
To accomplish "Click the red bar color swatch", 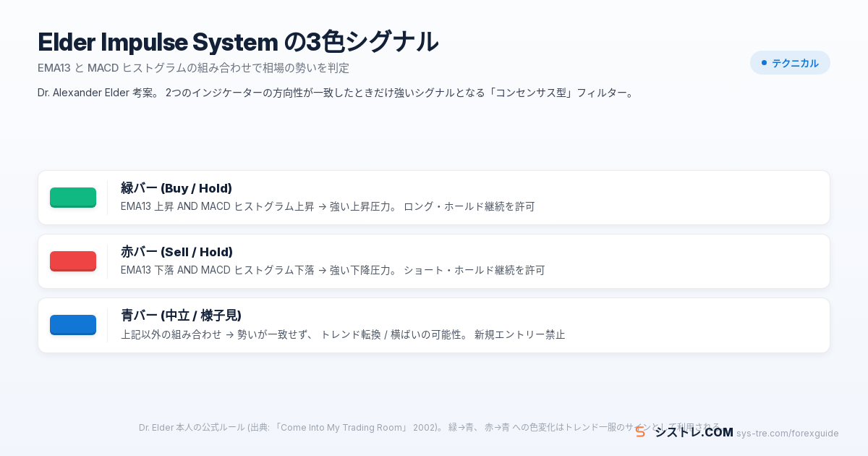I will click(x=73, y=261).
